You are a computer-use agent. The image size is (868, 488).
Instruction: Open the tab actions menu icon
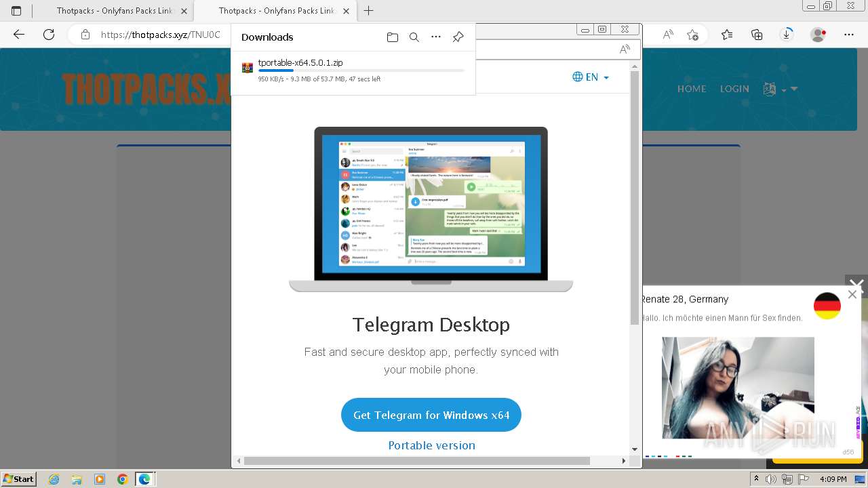pyautogui.click(x=16, y=11)
